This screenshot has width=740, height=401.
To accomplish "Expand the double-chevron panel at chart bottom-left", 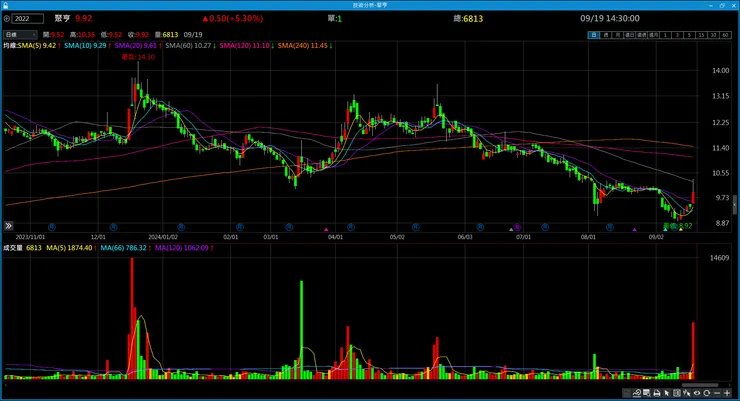I will point(8,226).
